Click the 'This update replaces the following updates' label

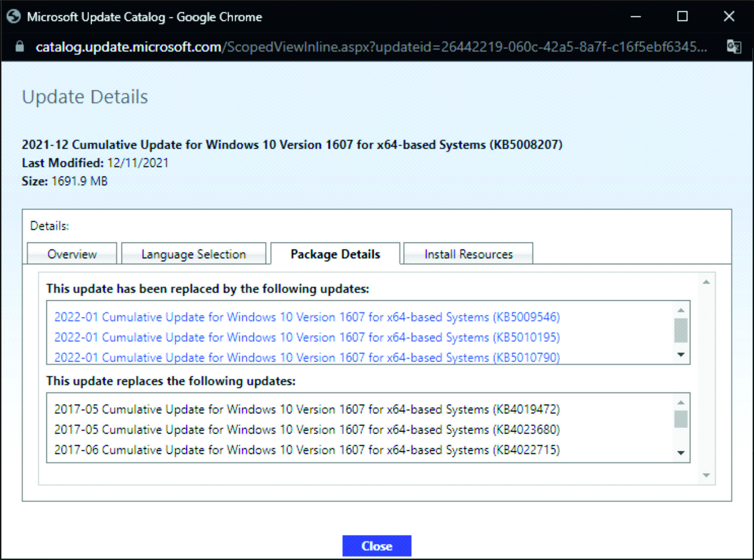tap(171, 381)
